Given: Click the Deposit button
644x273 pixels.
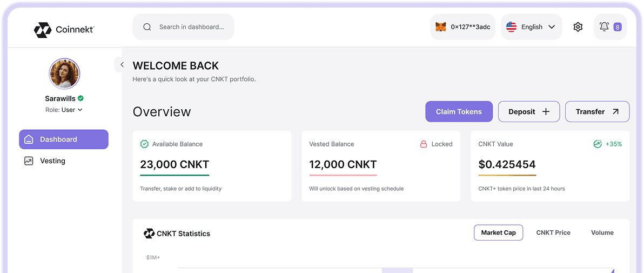Looking at the screenshot, I should click(528, 112).
